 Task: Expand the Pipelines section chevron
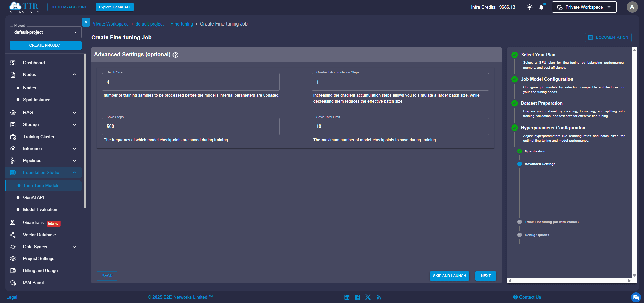(x=75, y=161)
